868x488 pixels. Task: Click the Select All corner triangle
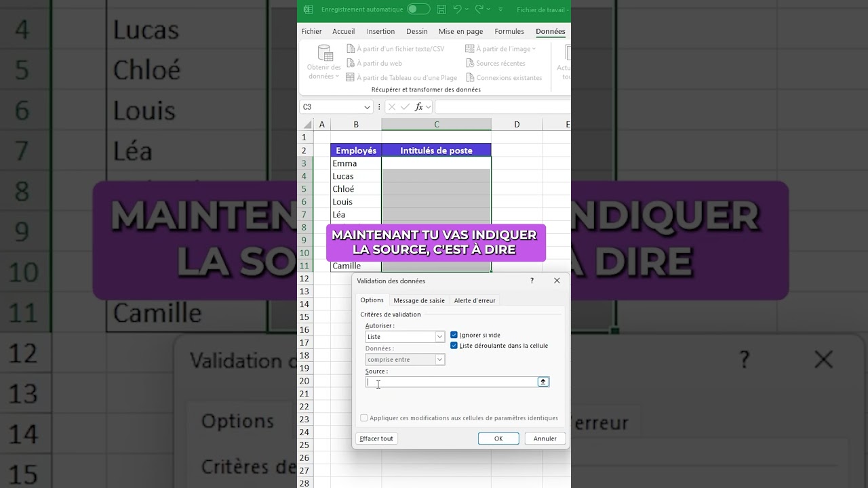(307, 125)
